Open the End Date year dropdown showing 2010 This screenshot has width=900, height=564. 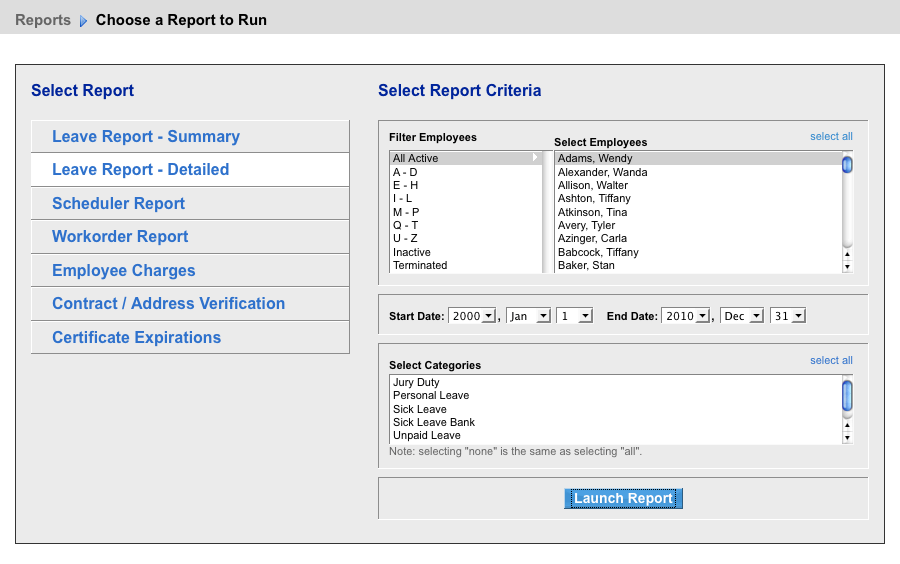[x=685, y=316]
